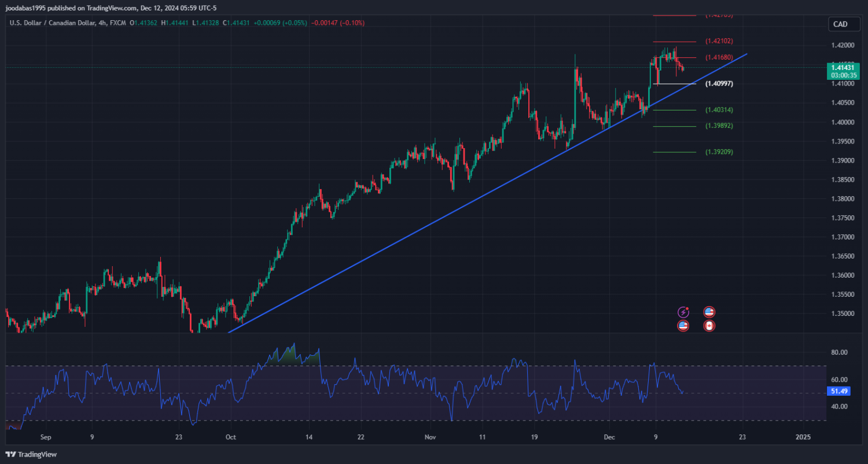Select the green 1.40314 support level label
The height and width of the screenshot is (464, 868).
click(719, 110)
